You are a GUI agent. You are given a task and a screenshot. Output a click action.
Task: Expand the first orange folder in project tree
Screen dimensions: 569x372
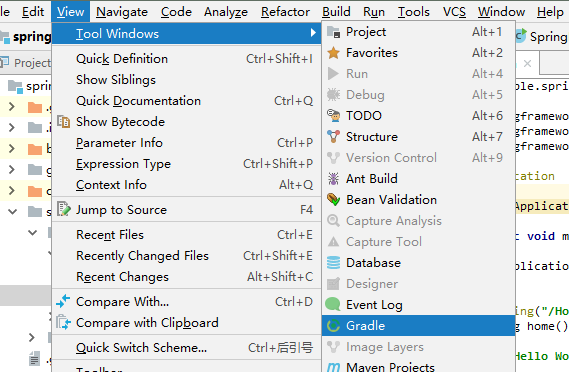click(12, 107)
